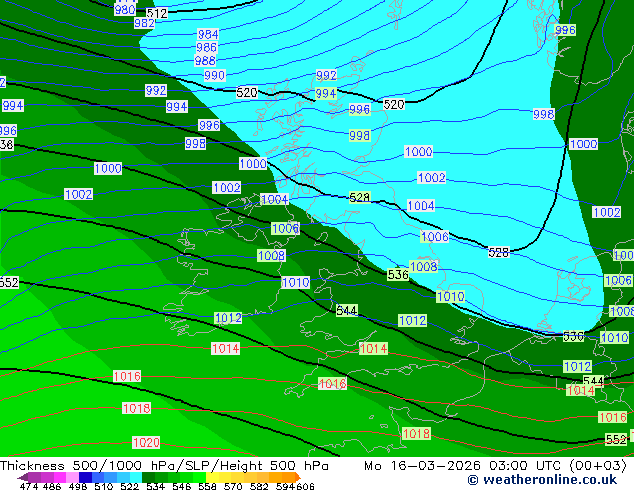Click the legend value 510

click(x=104, y=486)
